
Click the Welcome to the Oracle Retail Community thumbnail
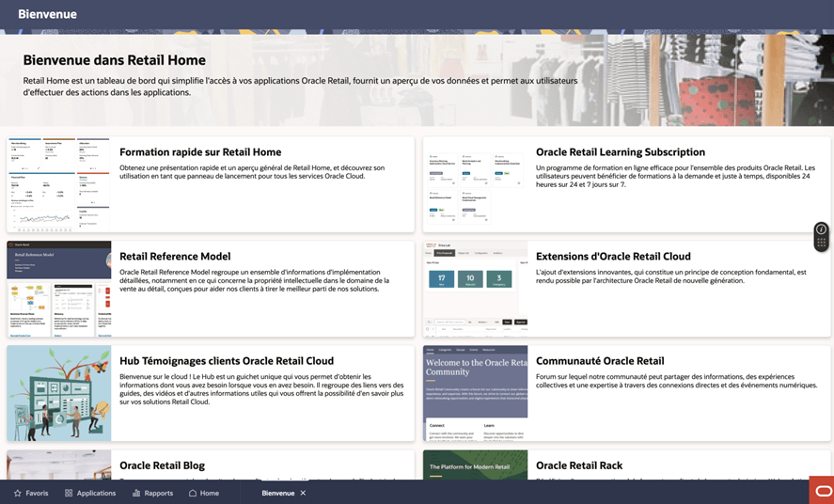(x=475, y=393)
